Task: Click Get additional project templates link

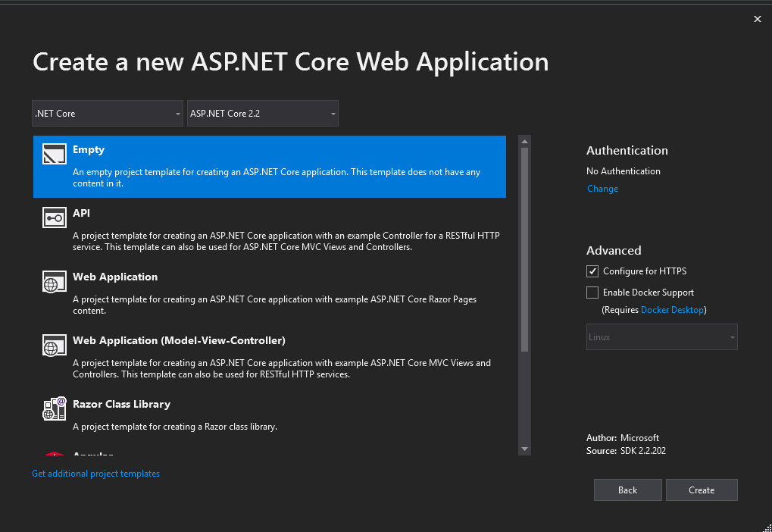Action: [96, 474]
